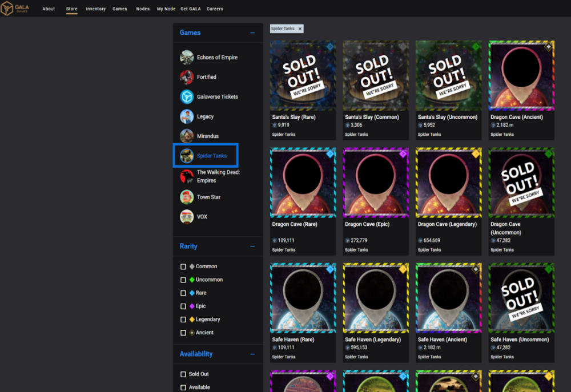Open Safe Haven (Uncommon) sold-out thumbnail
Screen dimensions: 571x392
(521, 298)
